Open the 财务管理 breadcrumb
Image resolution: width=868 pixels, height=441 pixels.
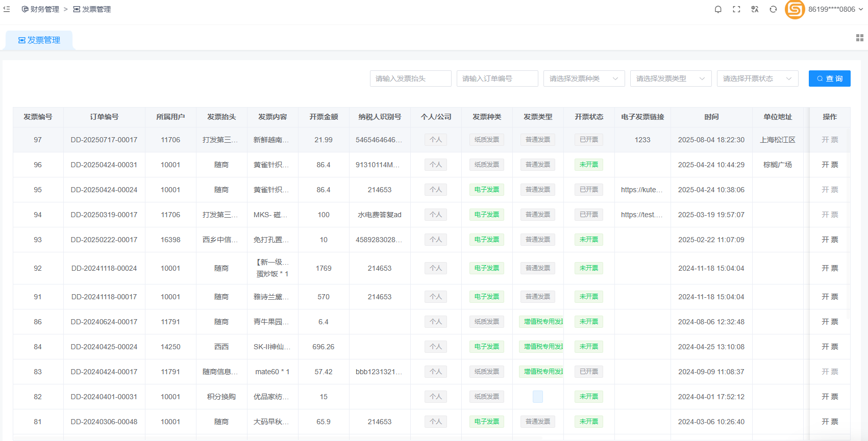(40, 9)
